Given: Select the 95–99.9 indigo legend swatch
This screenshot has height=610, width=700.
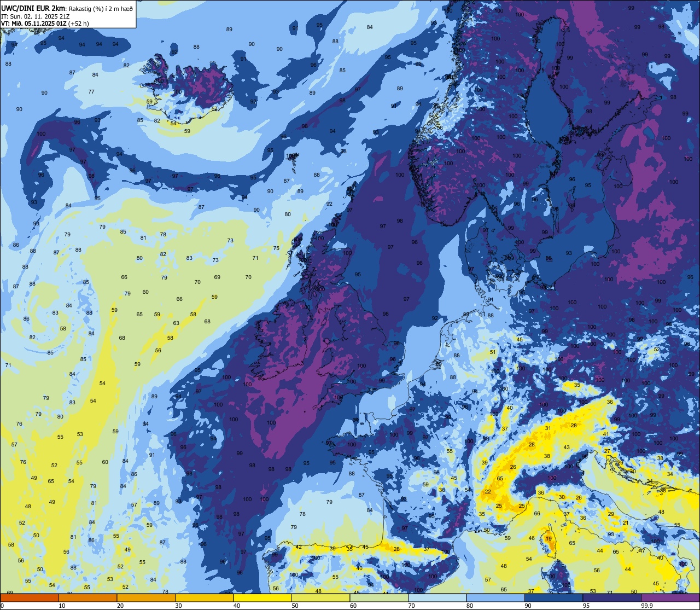Looking at the screenshot, I should pos(612,597).
